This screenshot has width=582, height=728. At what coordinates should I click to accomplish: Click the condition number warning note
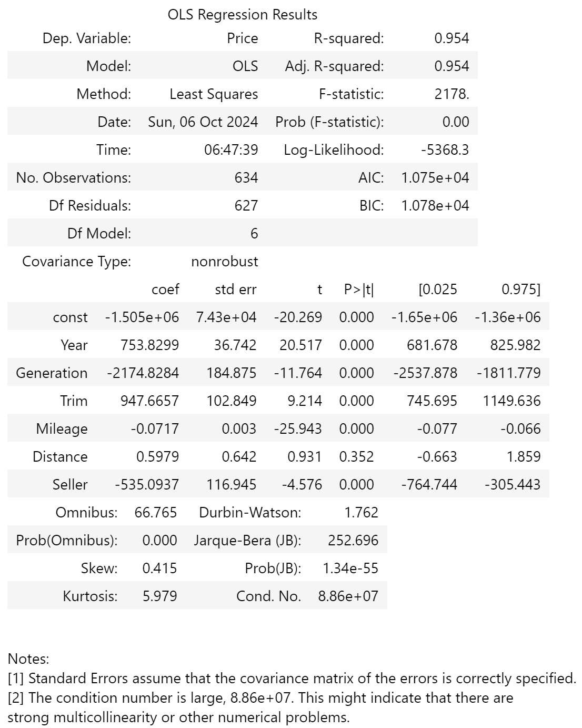coord(260,708)
